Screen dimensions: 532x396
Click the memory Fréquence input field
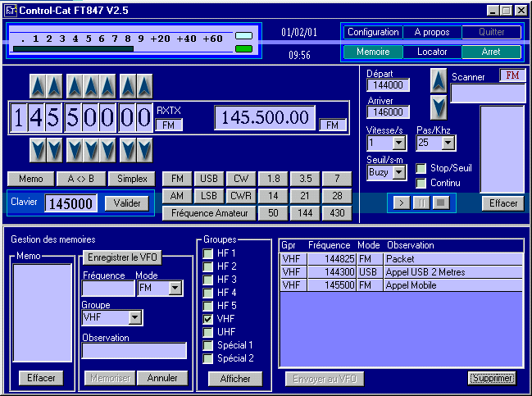pyautogui.click(x=108, y=289)
